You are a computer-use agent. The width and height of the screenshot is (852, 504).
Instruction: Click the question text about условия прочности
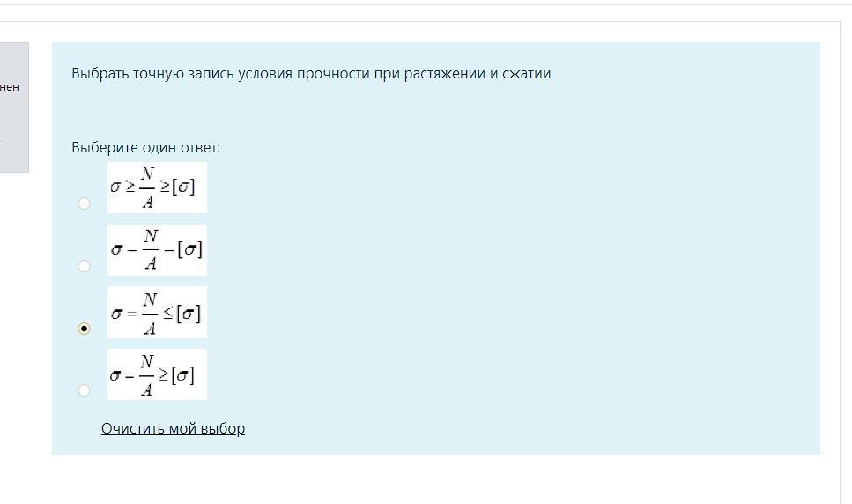click(x=311, y=74)
